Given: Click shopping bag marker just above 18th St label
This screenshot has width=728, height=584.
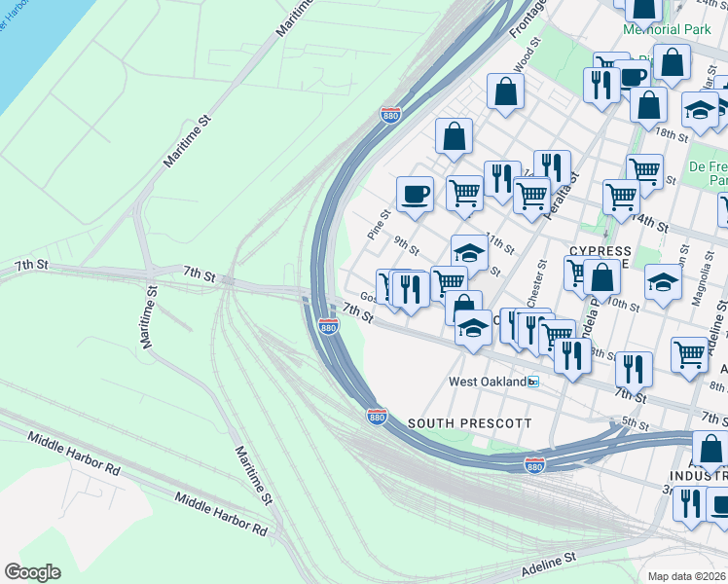Looking at the screenshot, I should coord(648,109).
